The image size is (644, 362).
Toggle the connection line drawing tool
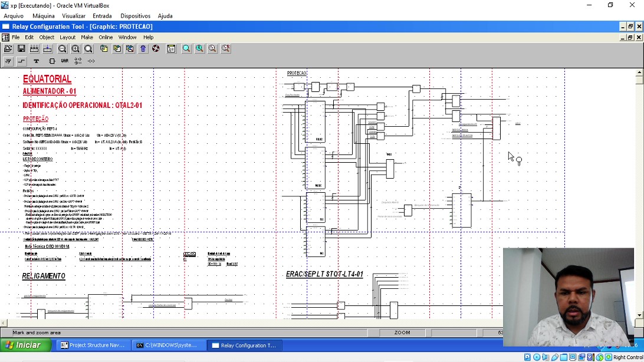tap(22, 61)
